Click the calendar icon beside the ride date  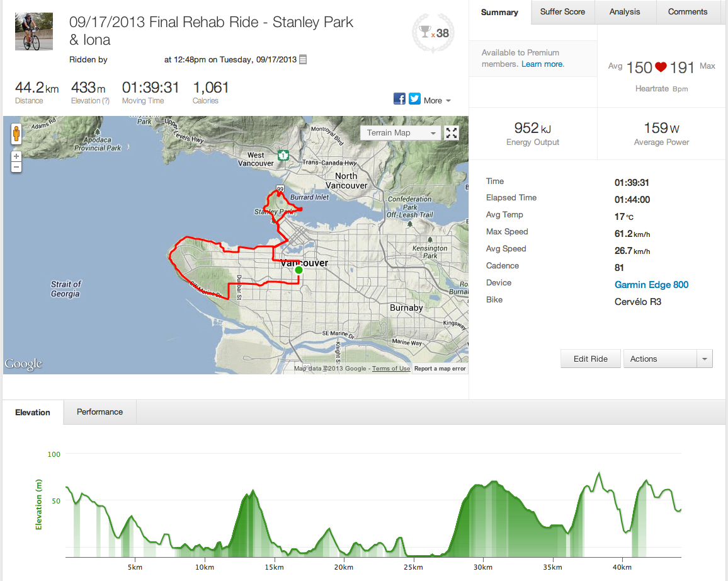(303, 60)
